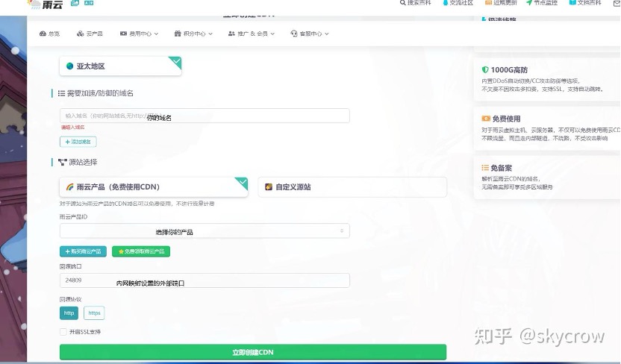621x364 pixels.
Task: Expand the 客服中心 dropdown menu
Action: tap(310, 34)
